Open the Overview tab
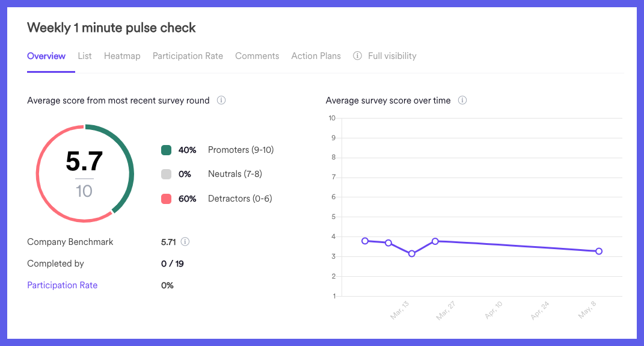The height and width of the screenshot is (346, 644). point(46,56)
